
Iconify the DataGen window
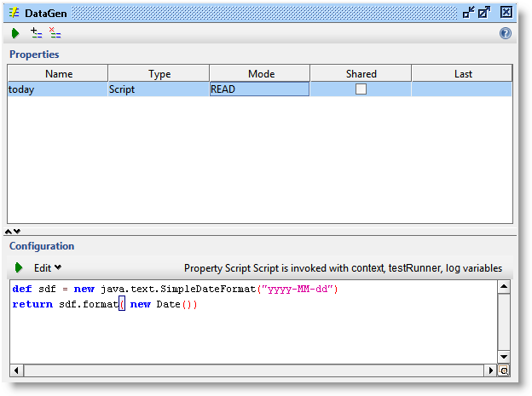[x=469, y=13]
